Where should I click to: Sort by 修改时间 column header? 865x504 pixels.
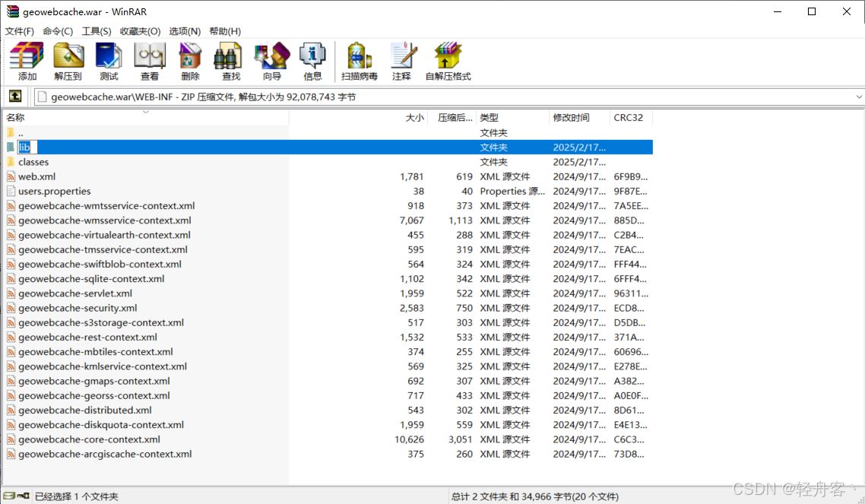pos(579,118)
